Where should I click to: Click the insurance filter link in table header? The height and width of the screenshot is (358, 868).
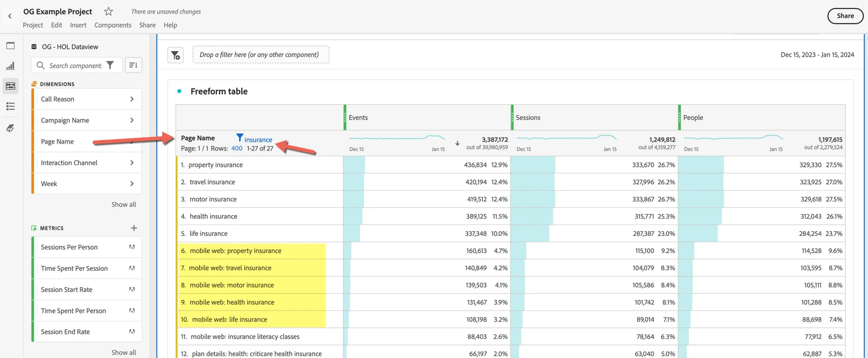pyautogui.click(x=258, y=140)
